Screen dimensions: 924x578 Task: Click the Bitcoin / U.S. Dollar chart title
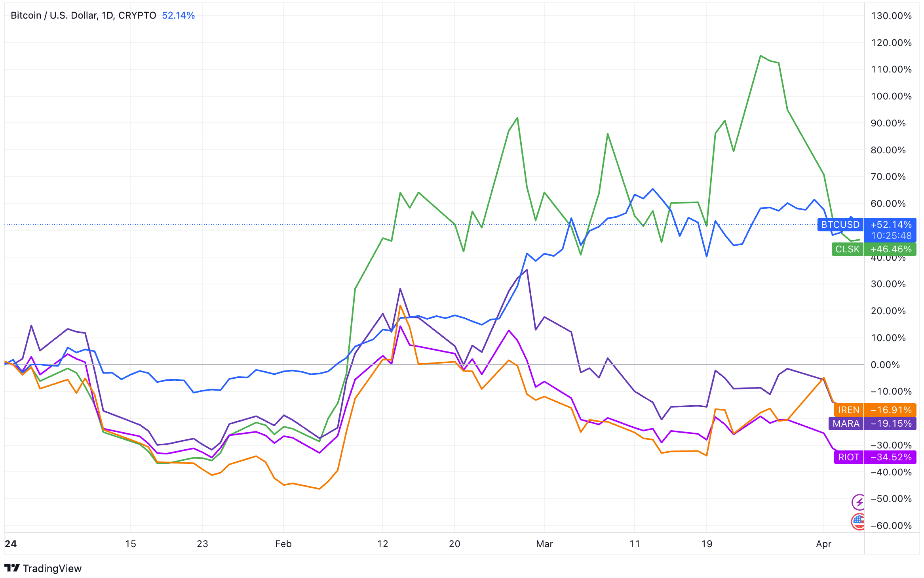tap(83, 15)
